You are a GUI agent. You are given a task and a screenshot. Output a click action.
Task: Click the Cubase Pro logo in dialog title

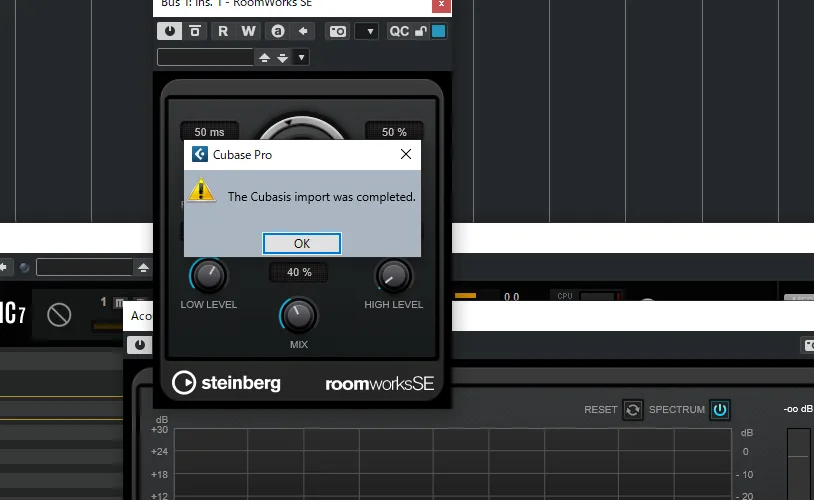click(x=200, y=154)
